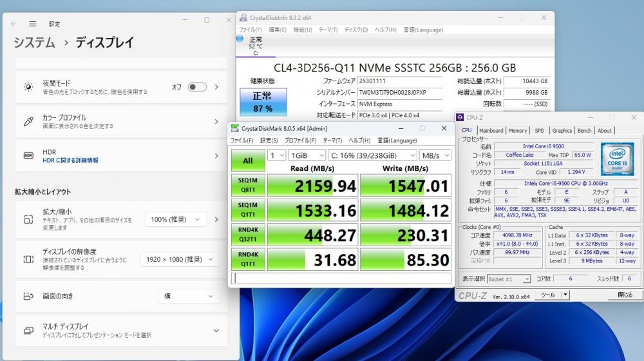Open the test count dropdown showing 1
This screenshot has height=361, width=644.
(x=276, y=155)
